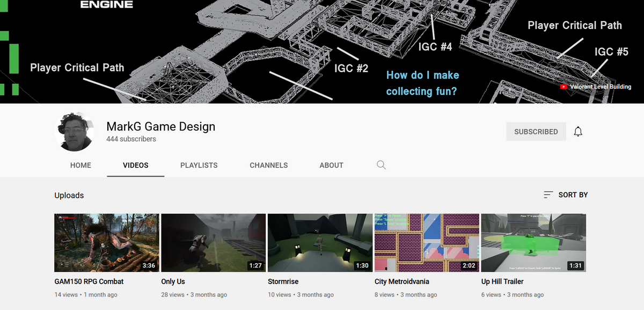Click the YouTube icon in banner link
Viewport: 644px width, 310px height.
tap(563, 86)
